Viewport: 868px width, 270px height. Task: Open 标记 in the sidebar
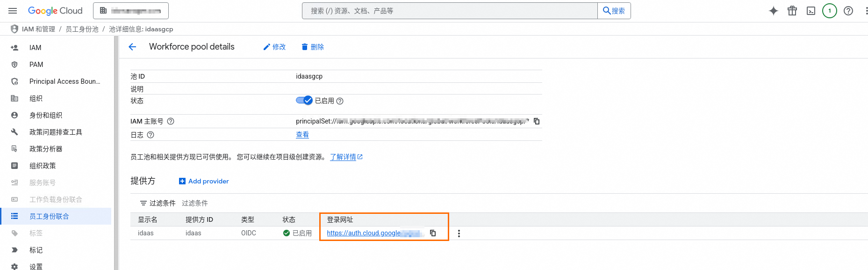pyautogui.click(x=56, y=250)
